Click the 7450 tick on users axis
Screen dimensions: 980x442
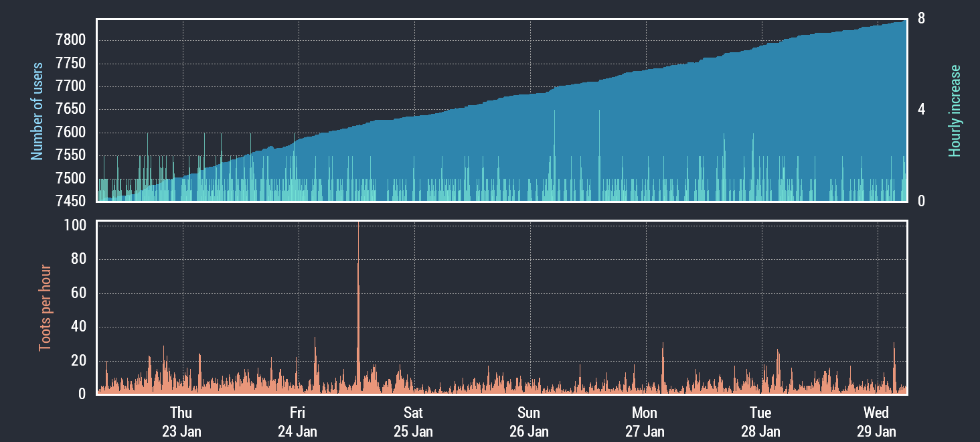pyautogui.click(x=70, y=201)
